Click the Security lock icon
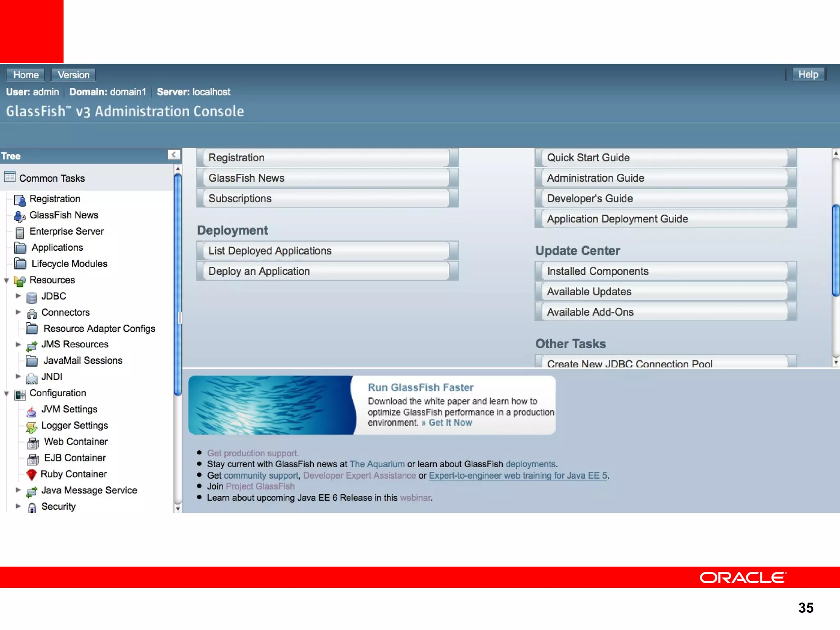The image size is (840, 630). [x=32, y=507]
